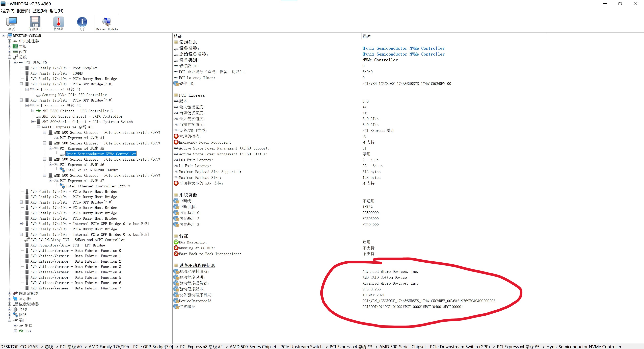
Task: Select Intel Ethernet Controller I225-V
Action: [98, 186]
